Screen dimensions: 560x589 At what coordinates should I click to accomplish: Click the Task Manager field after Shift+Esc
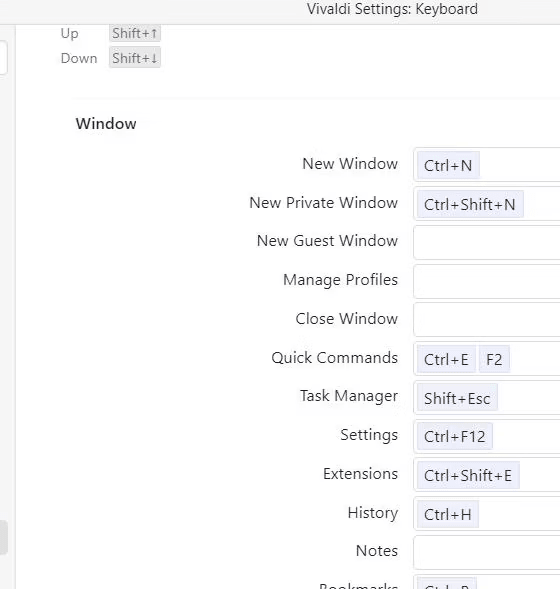tap(529, 398)
